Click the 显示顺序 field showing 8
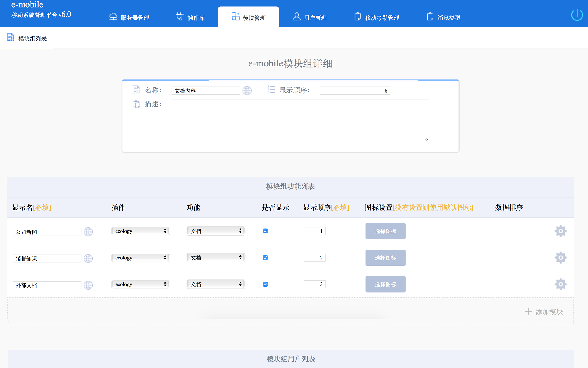588x368 pixels. [x=355, y=91]
